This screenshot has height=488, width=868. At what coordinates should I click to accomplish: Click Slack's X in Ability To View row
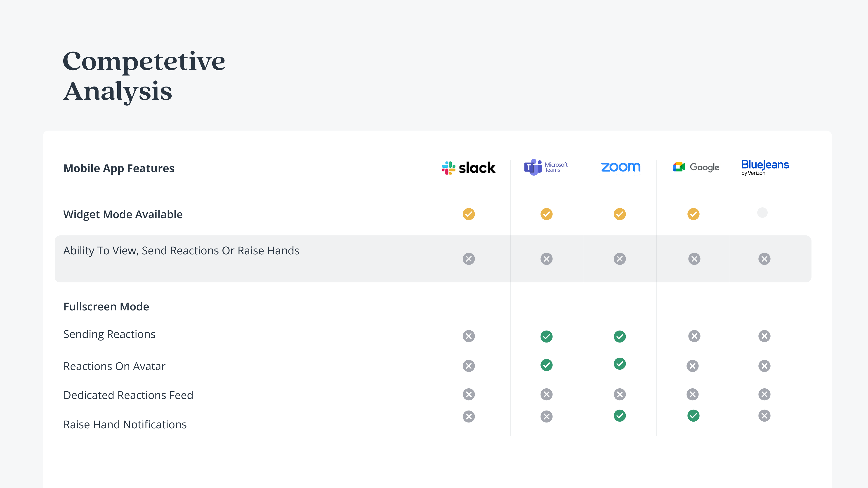[469, 259]
